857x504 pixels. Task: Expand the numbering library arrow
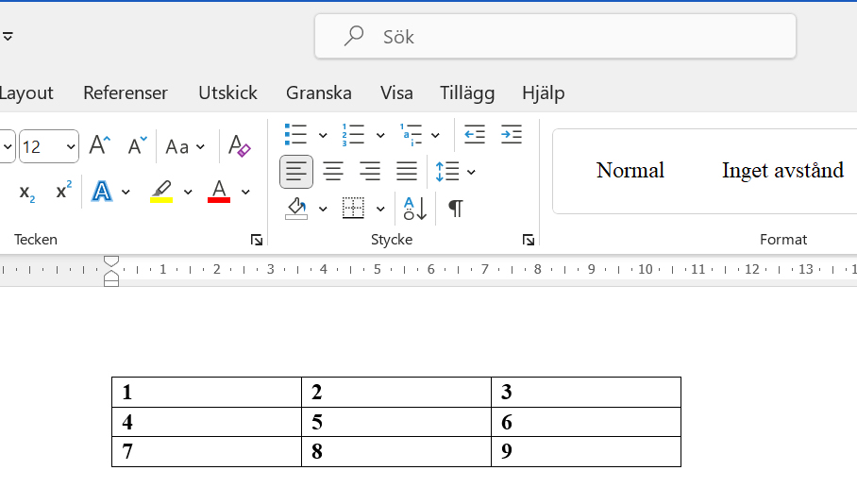(380, 135)
